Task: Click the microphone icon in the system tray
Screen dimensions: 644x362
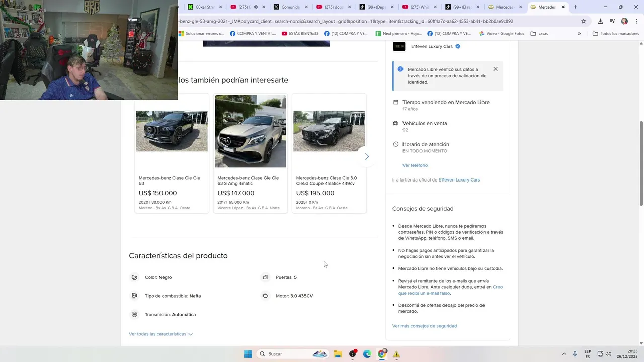Action: coord(575,354)
